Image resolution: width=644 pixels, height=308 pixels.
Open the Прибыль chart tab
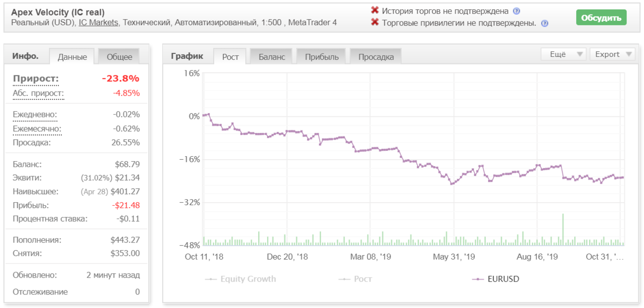click(x=322, y=57)
